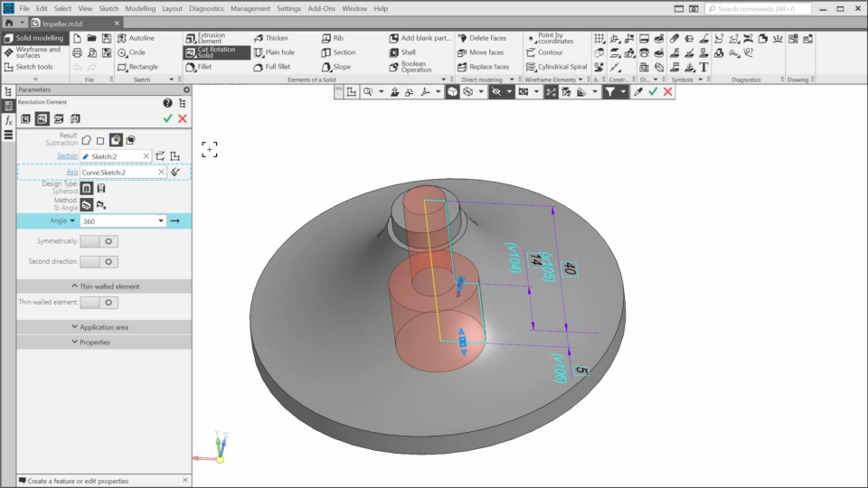868x488 pixels.
Task: Turn on the Thin-walled element switch
Action: [99, 303]
